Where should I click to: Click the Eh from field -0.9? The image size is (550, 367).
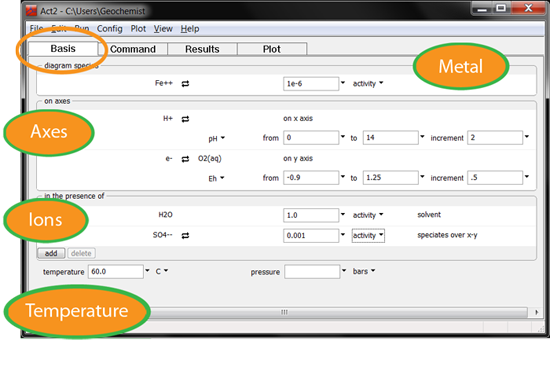pyautogui.click(x=311, y=178)
